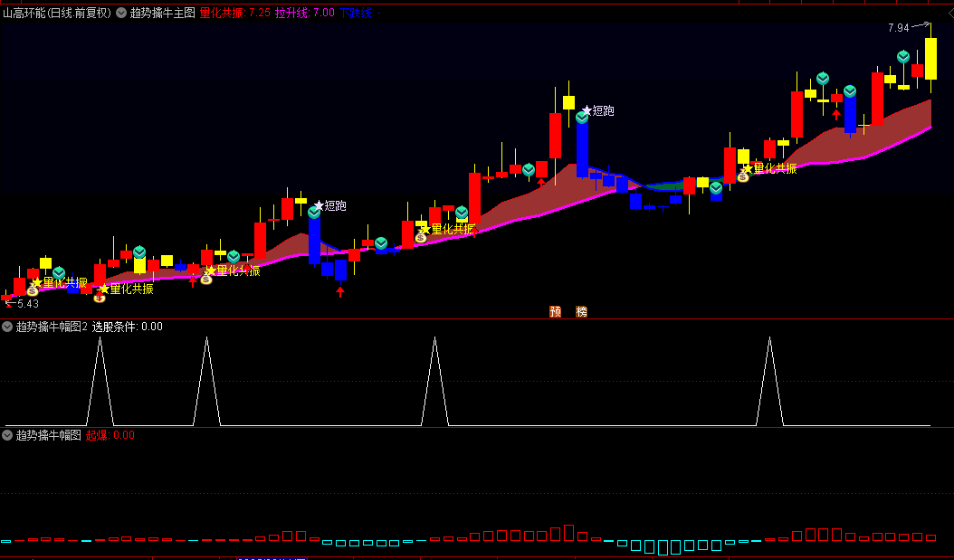Click the 5.43 low price label
The width and height of the screenshot is (954, 560).
(28, 303)
